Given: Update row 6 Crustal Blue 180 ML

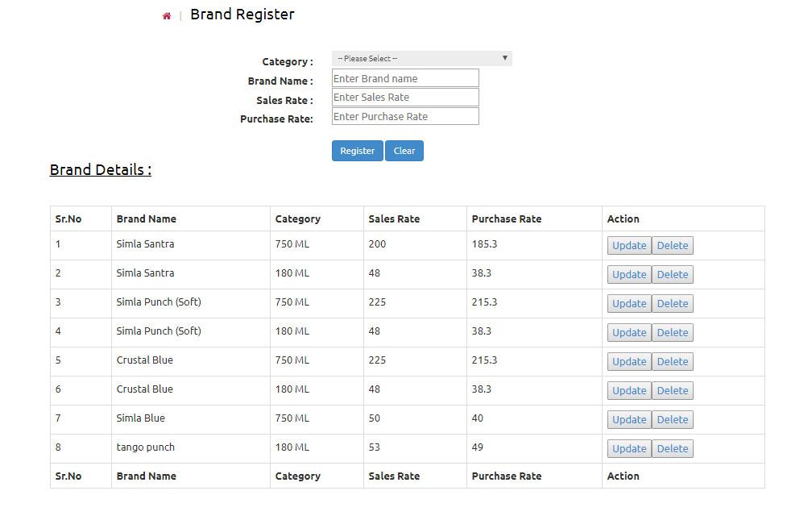Looking at the screenshot, I should pos(629,391).
